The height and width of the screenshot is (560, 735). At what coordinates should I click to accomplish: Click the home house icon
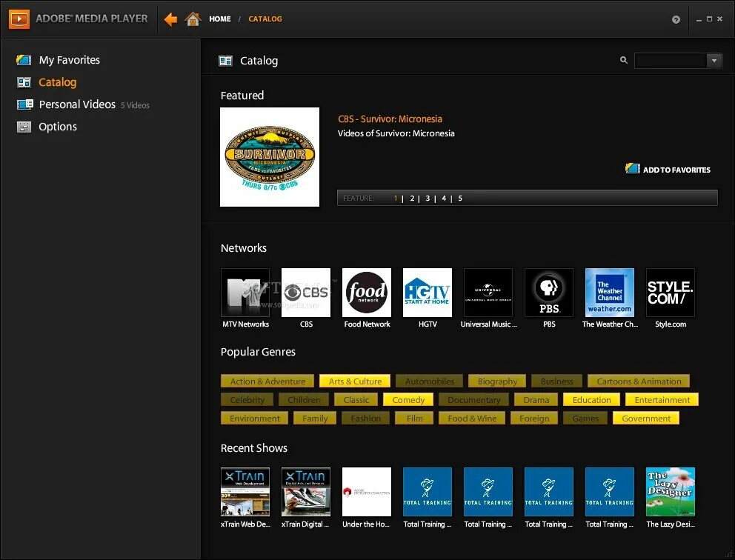[x=193, y=19]
